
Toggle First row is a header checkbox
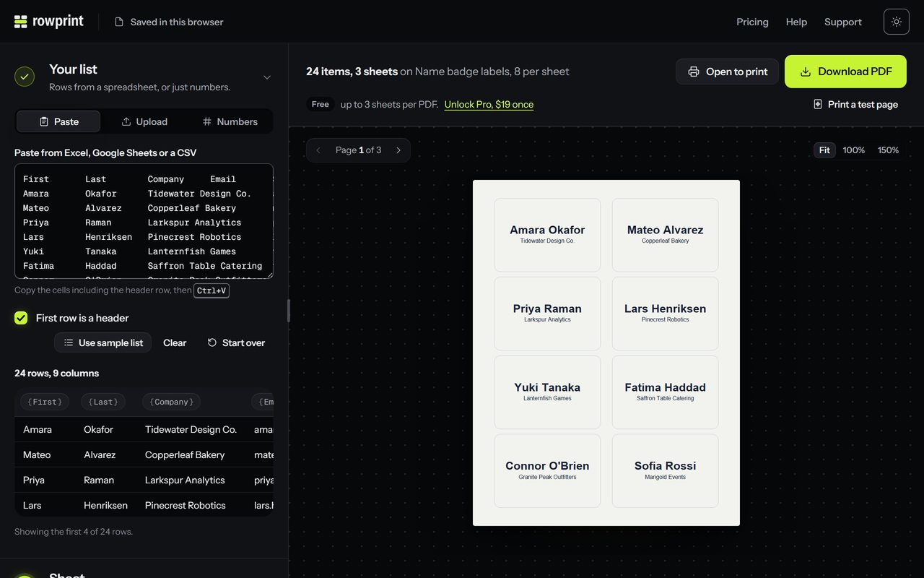click(21, 318)
